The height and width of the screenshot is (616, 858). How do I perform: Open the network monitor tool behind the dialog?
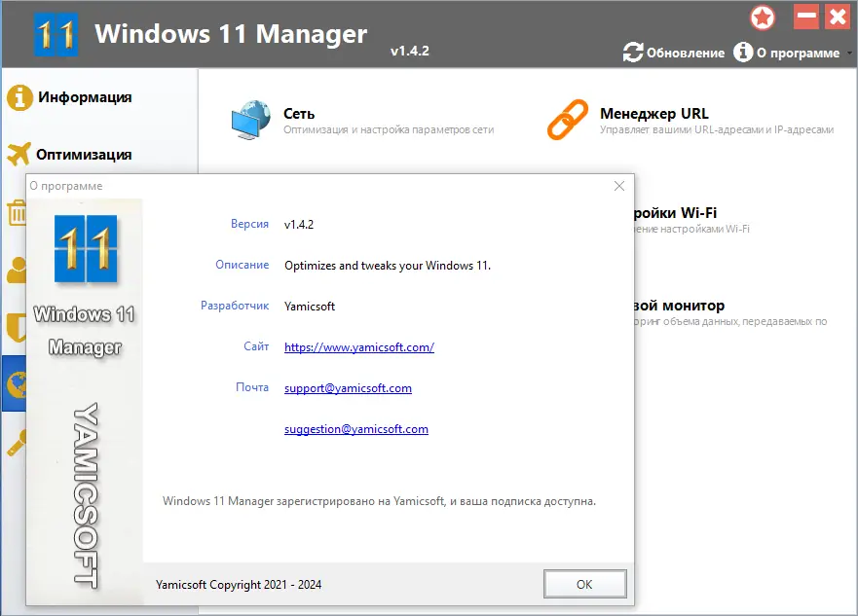(x=730, y=312)
